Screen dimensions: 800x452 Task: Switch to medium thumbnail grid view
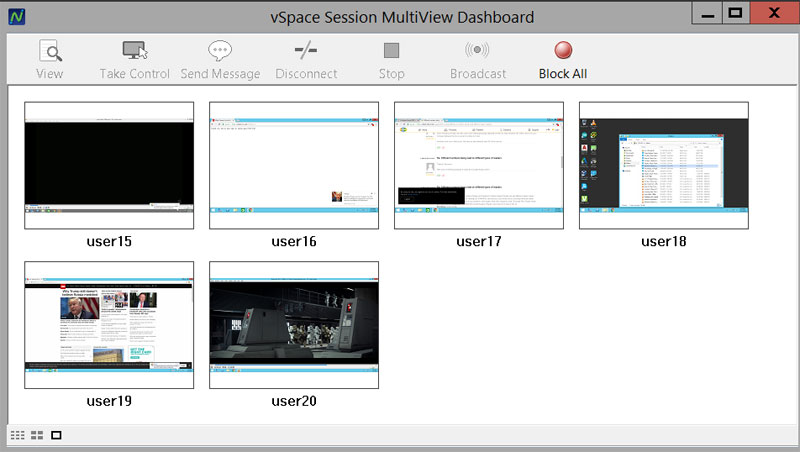point(37,435)
